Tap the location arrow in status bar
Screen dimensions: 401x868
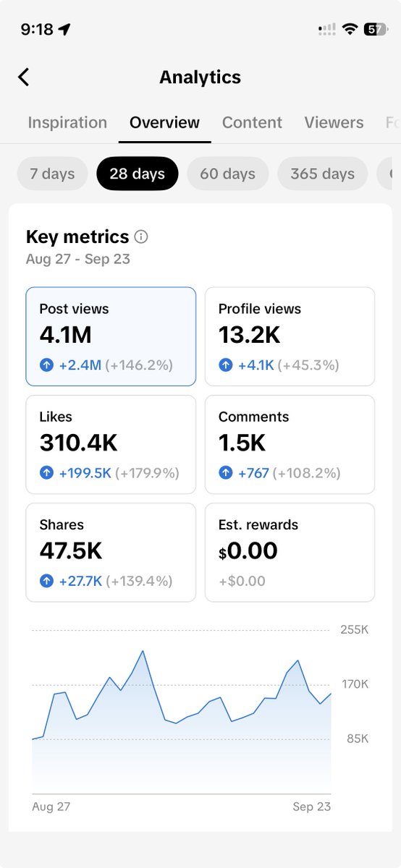point(65,30)
